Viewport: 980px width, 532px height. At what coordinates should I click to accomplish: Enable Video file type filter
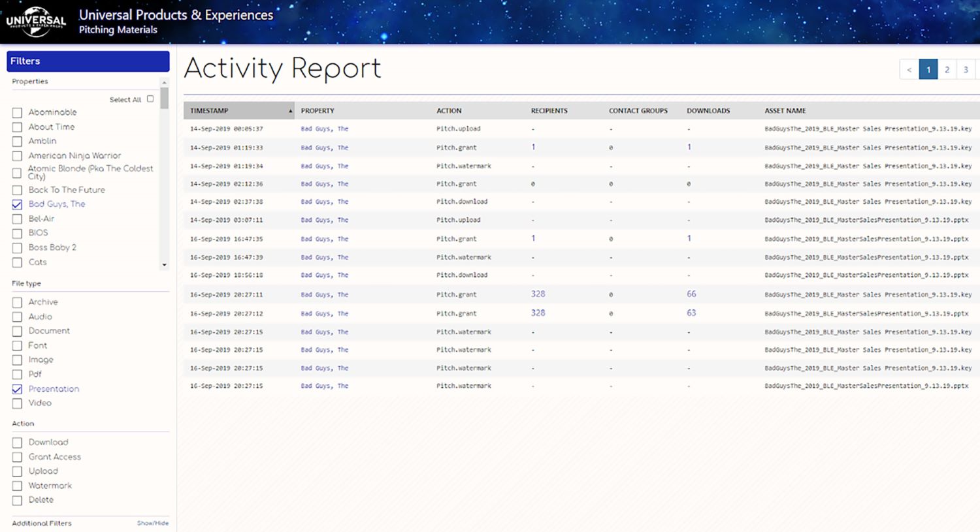point(17,403)
